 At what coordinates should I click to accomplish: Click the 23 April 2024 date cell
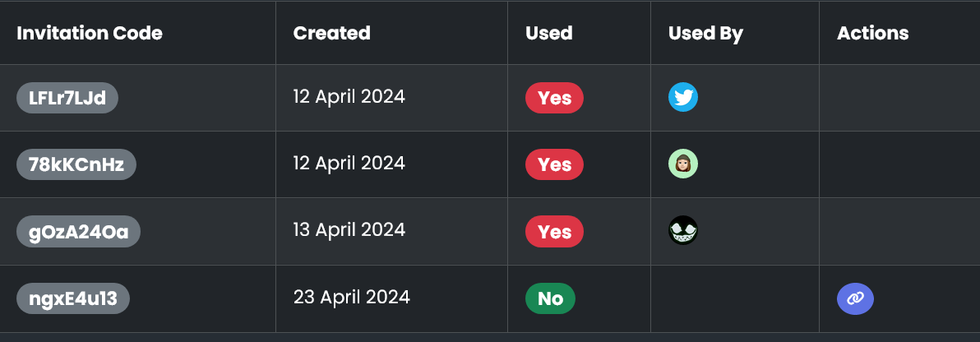pyautogui.click(x=351, y=296)
